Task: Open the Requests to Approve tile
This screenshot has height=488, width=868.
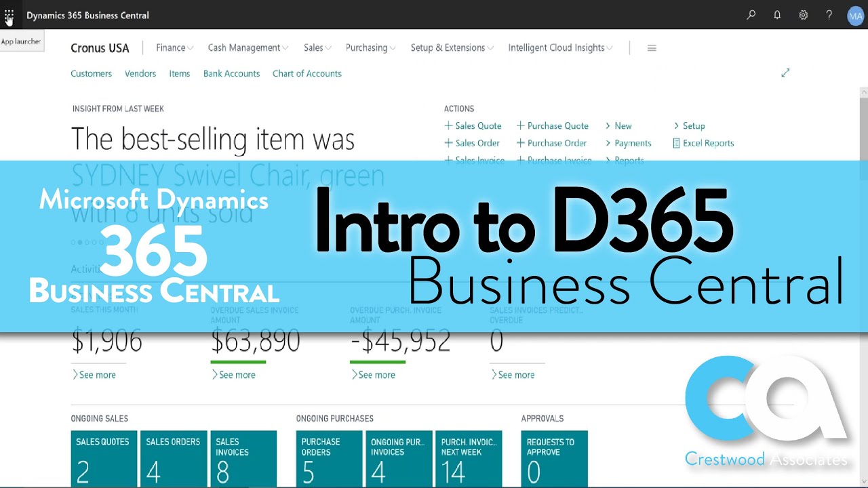Action: 555,459
